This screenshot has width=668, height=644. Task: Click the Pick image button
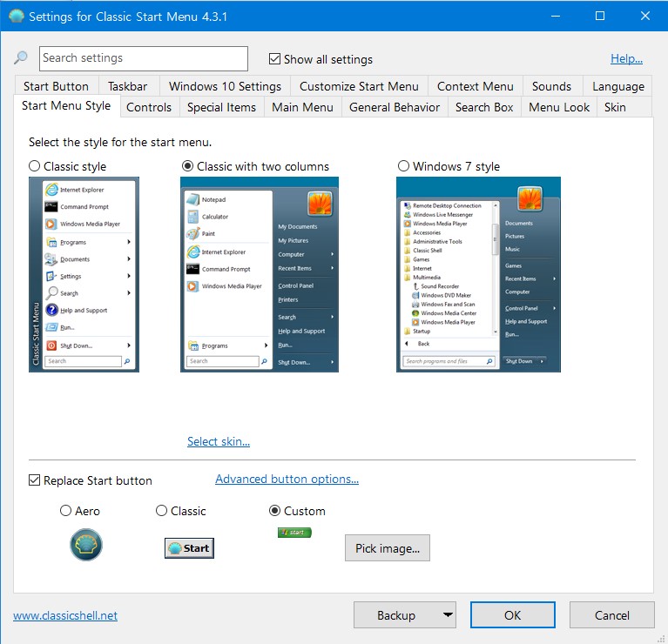(x=388, y=547)
